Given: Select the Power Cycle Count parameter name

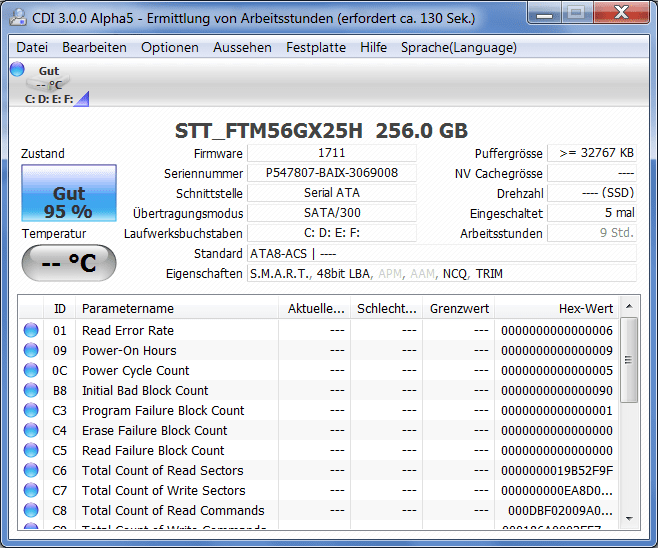Looking at the screenshot, I should 136,371.
